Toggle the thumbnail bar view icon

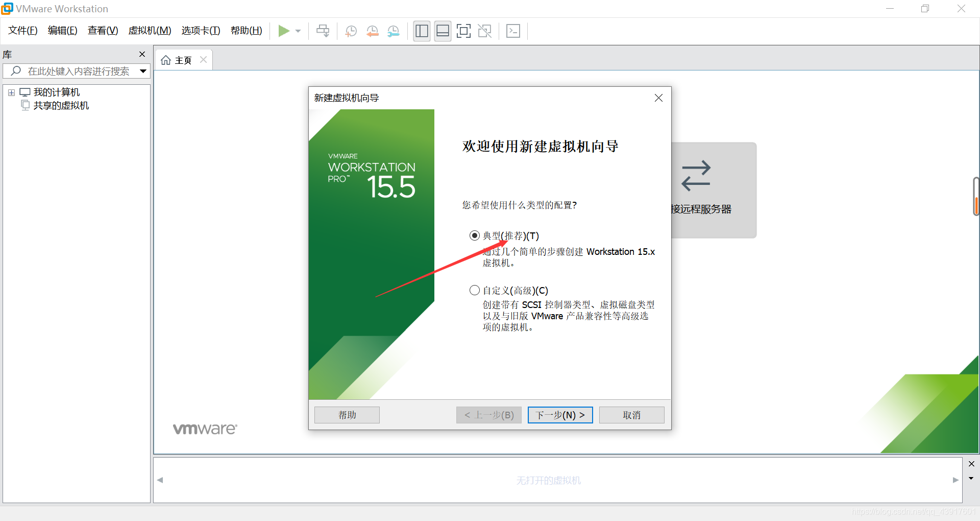(x=443, y=31)
